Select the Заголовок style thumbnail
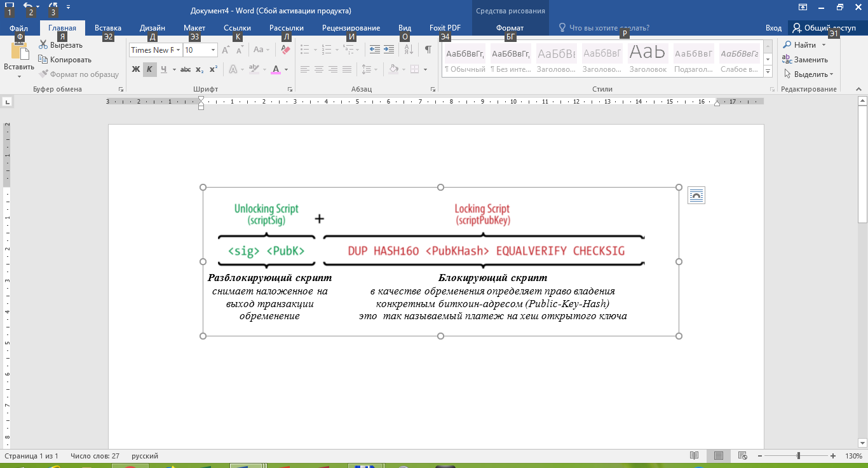The image size is (868, 468). 647,59
